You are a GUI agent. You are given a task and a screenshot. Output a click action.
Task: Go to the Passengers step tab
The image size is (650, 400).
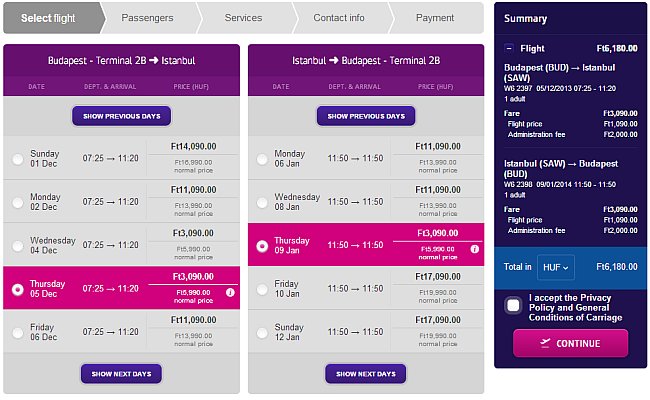pos(147,18)
